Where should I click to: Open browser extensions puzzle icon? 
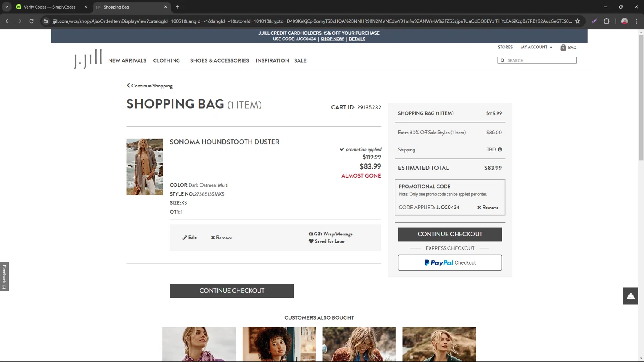[x=607, y=21]
